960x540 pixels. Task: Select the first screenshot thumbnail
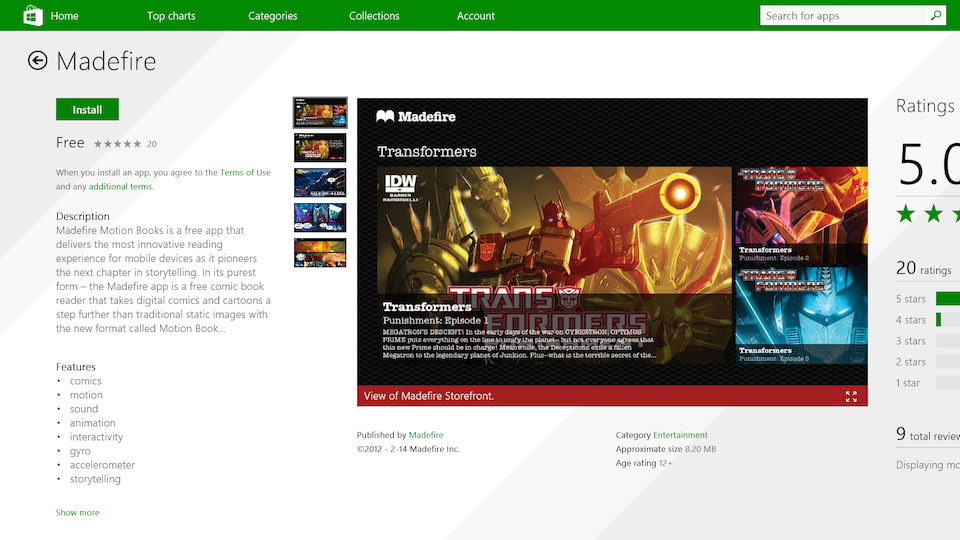[320, 113]
